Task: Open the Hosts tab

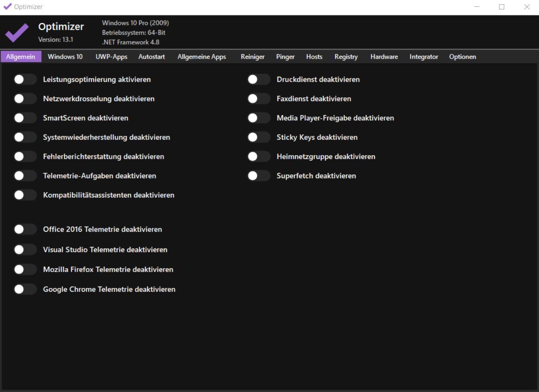Action: point(314,57)
